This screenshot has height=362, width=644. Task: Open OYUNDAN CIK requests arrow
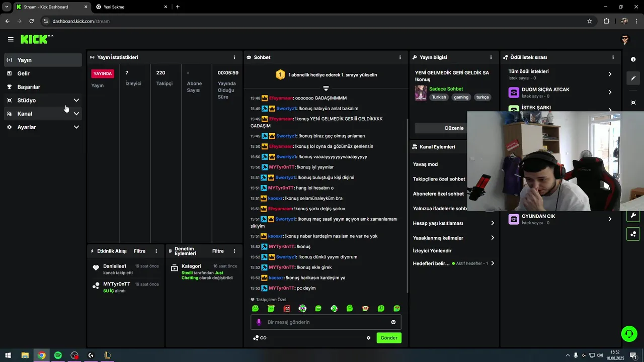(x=610, y=219)
